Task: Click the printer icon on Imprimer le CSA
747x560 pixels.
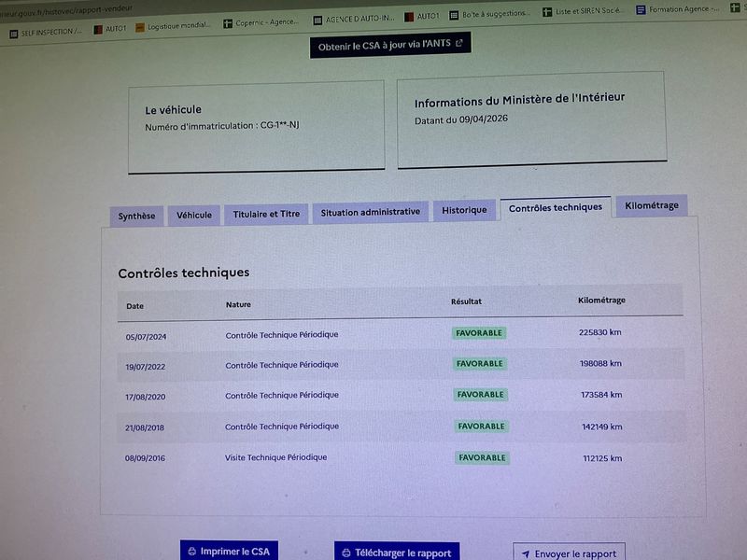Action: click(x=192, y=552)
